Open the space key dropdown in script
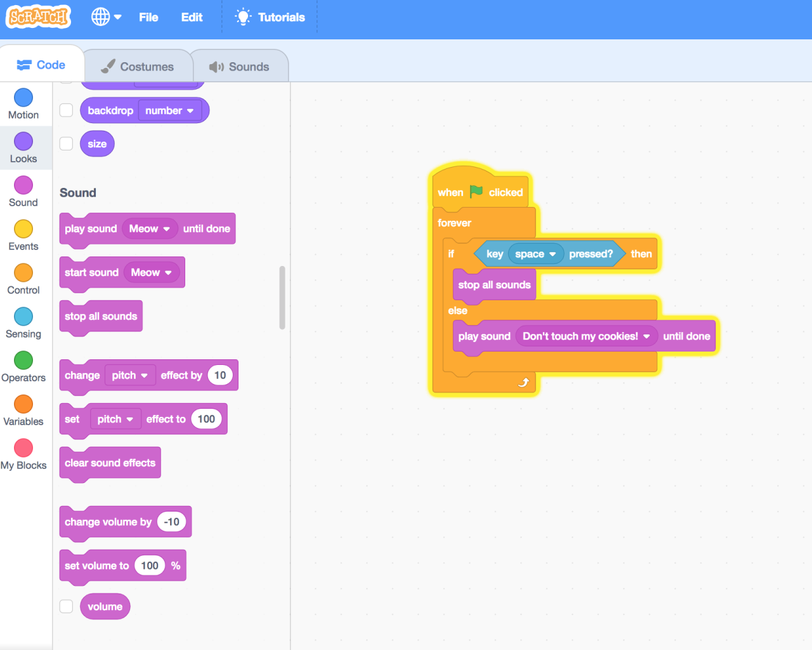This screenshot has width=812, height=650. click(x=535, y=254)
